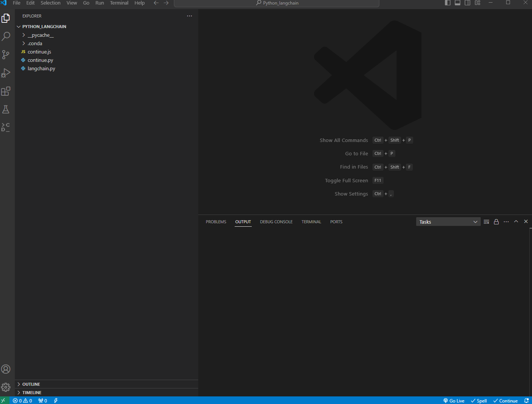Go back in navigation history
This screenshot has width=532, height=404.
pos(156,3)
